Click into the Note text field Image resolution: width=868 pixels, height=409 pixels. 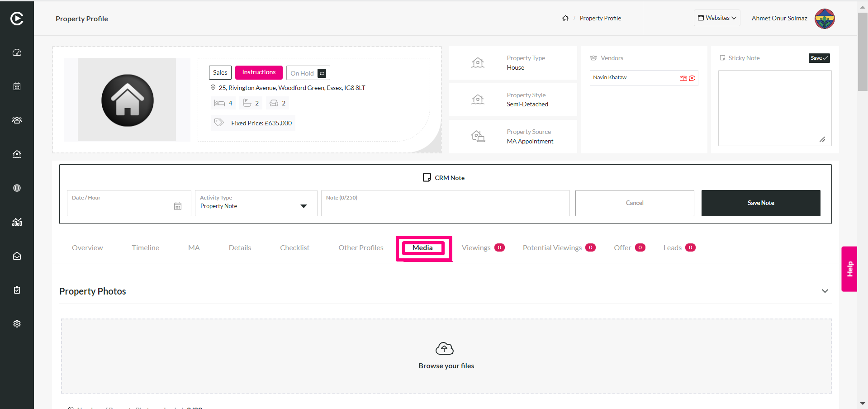pyautogui.click(x=446, y=203)
